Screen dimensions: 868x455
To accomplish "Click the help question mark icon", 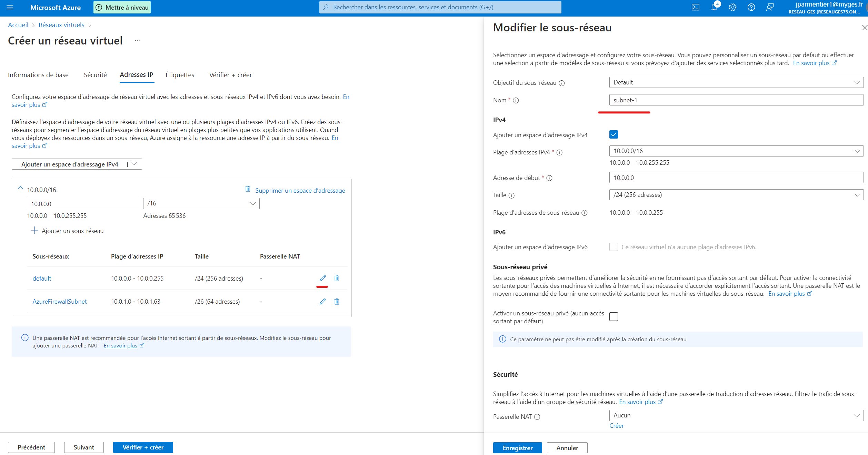I will [x=751, y=7].
